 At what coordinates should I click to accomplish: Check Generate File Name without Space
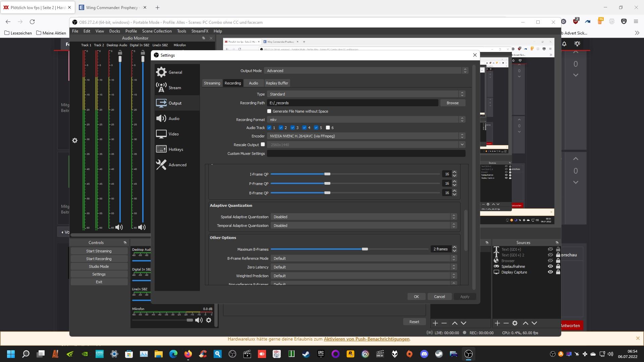pos(269,111)
